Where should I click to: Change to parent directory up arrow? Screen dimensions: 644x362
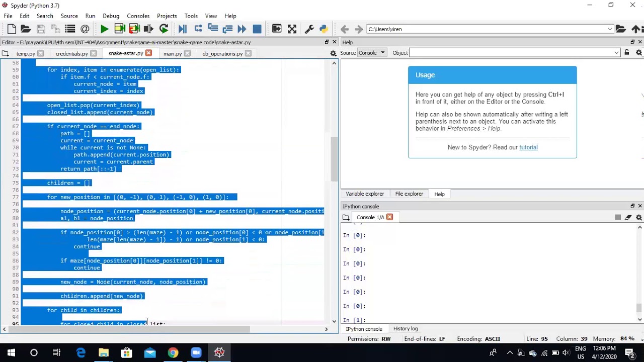[636, 29]
